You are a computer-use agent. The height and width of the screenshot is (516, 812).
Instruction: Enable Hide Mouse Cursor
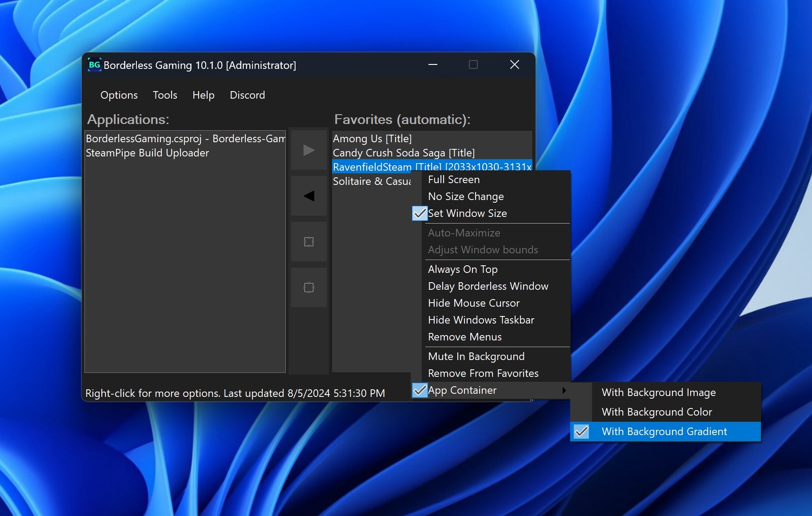[473, 303]
